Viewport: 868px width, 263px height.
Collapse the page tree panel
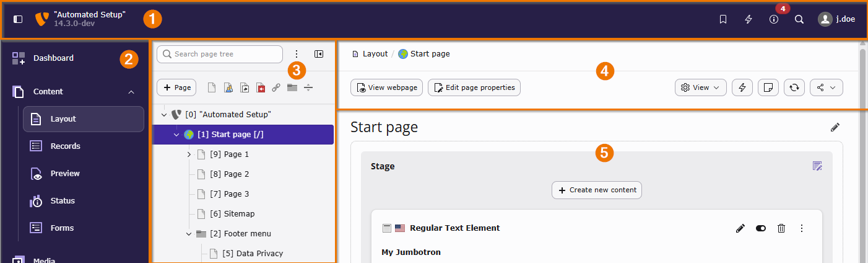coord(319,54)
